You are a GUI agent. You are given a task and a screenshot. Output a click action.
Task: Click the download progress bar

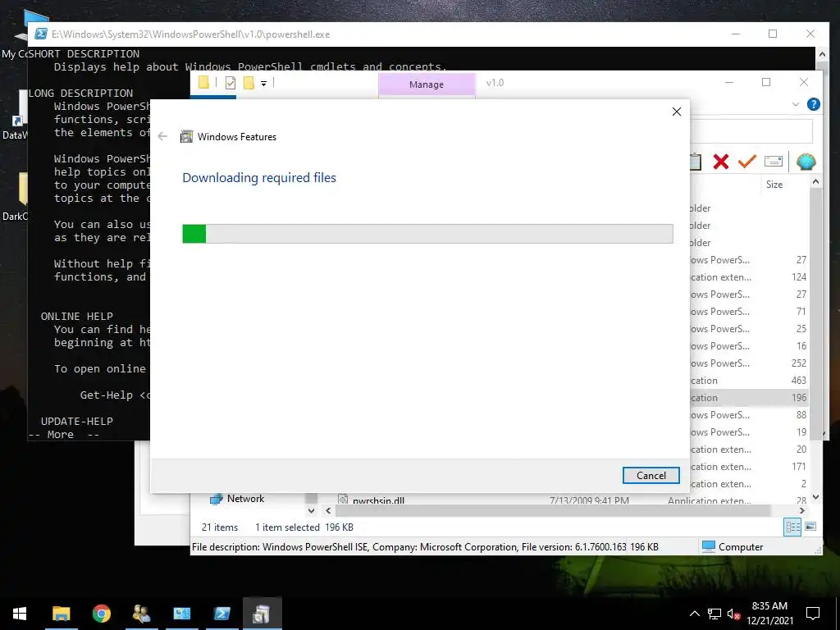[x=427, y=234]
